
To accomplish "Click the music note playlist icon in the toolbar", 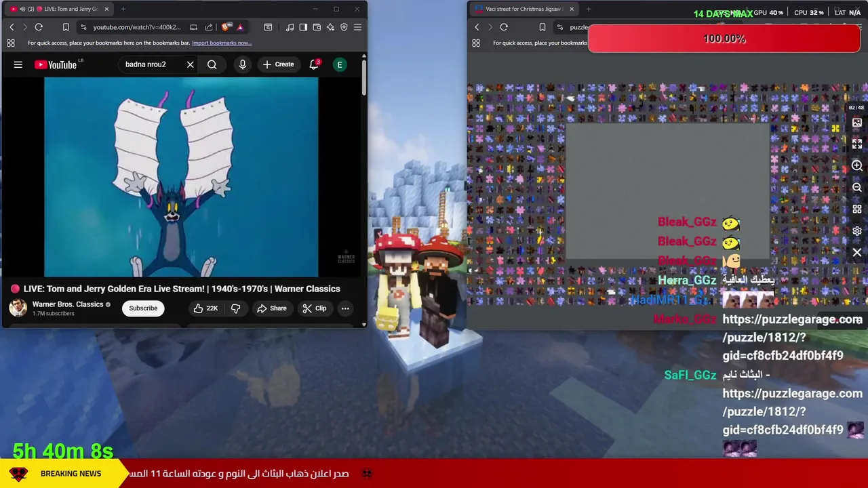I will tap(290, 27).
